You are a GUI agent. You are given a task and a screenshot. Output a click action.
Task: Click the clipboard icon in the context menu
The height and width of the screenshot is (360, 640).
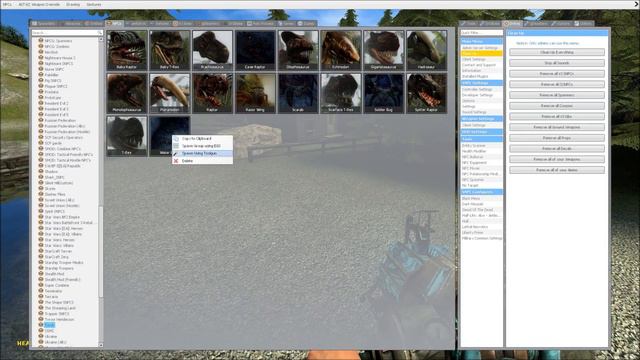[x=176, y=139]
